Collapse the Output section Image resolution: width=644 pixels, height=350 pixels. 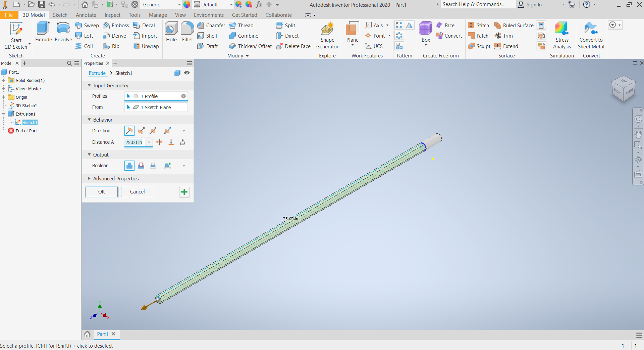pyautogui.click(x=89, y=155)
